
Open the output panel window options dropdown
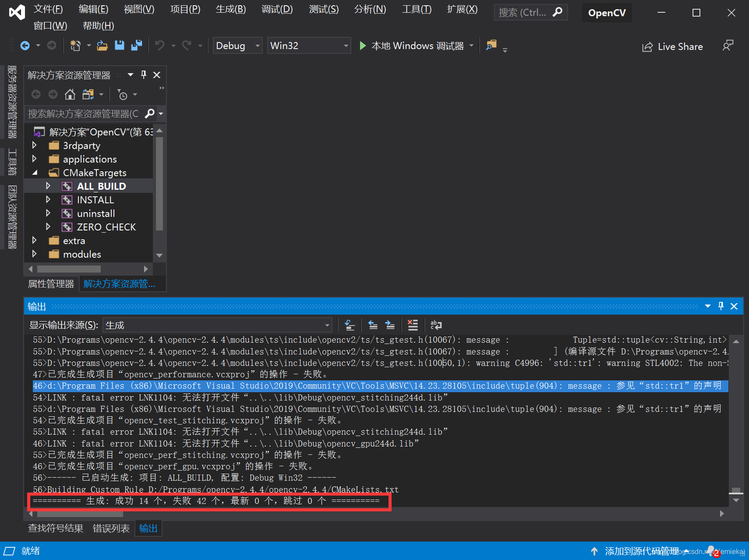point(708,306)
